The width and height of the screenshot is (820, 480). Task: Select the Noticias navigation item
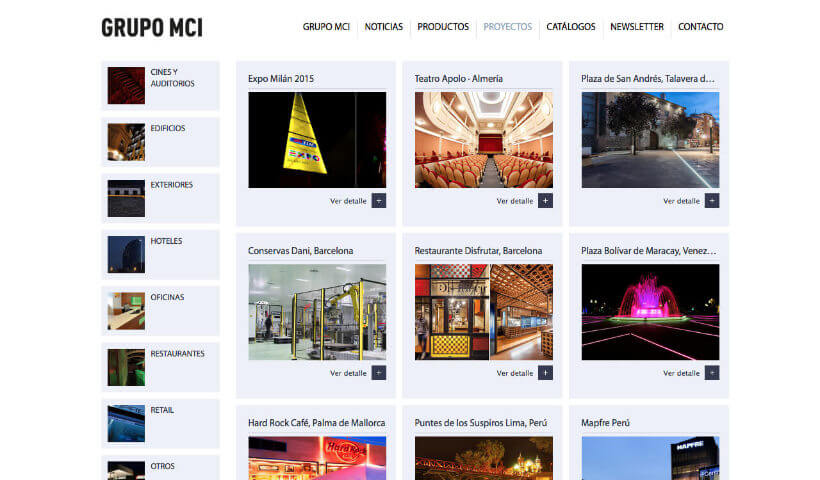384,27
